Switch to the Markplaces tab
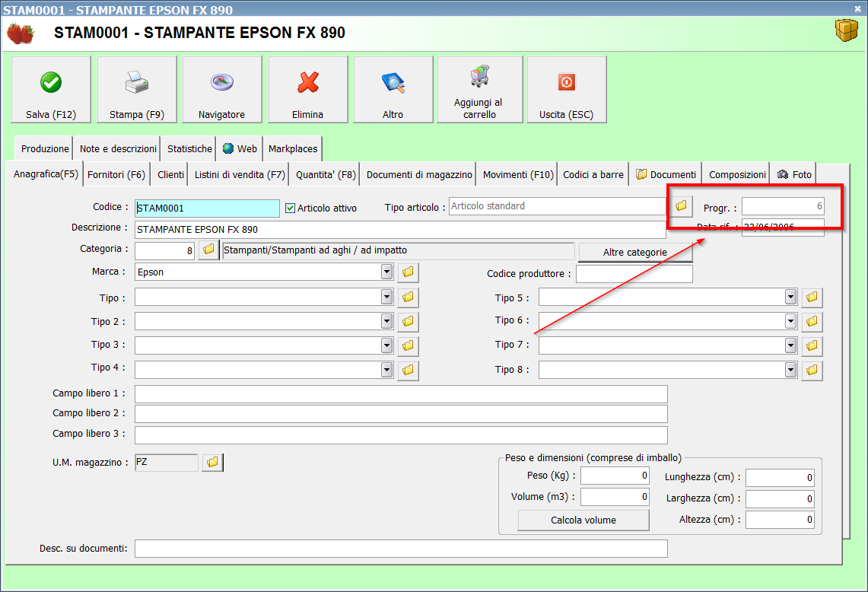 pos(293,148)
